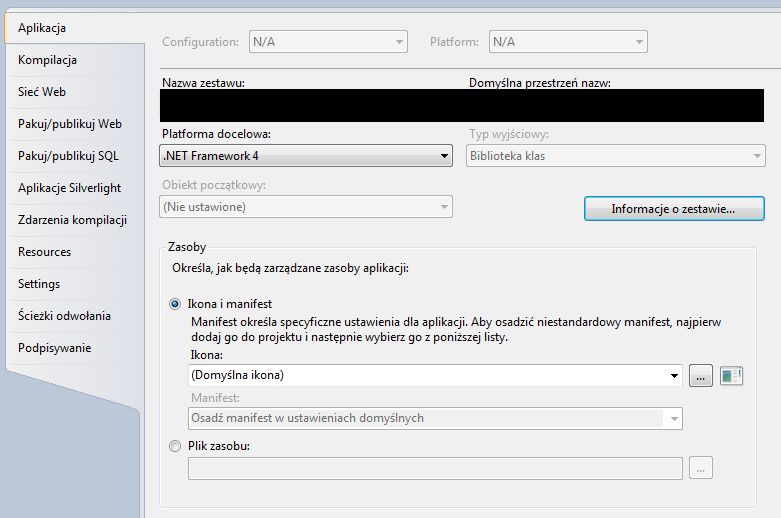Select the Pakuj/publikuj SQL tab

(76, 156)
